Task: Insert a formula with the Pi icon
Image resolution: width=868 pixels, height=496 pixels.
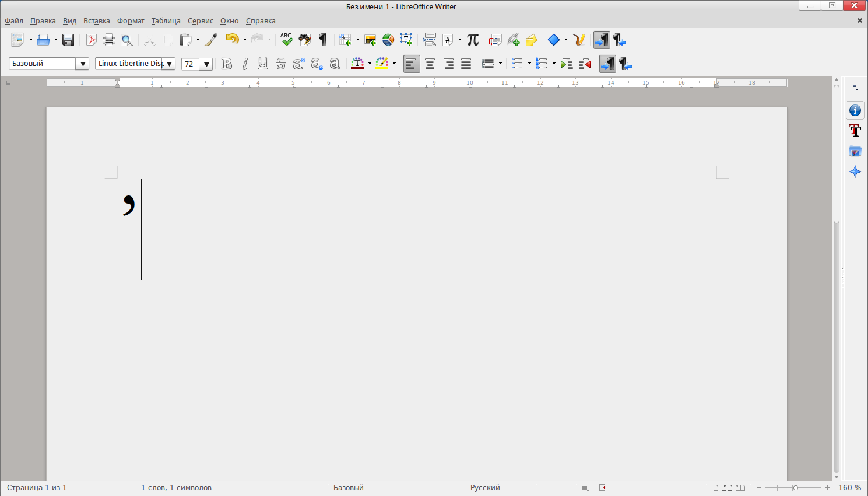Action: [x=473, y=40]
